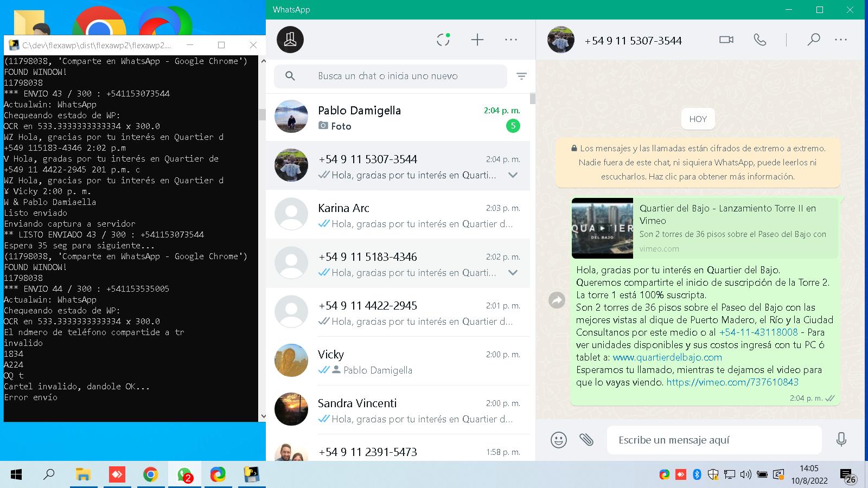868x488 pixels.
Task: Click Pablo Damigella's profile picture
Action: tap(291, 116)
